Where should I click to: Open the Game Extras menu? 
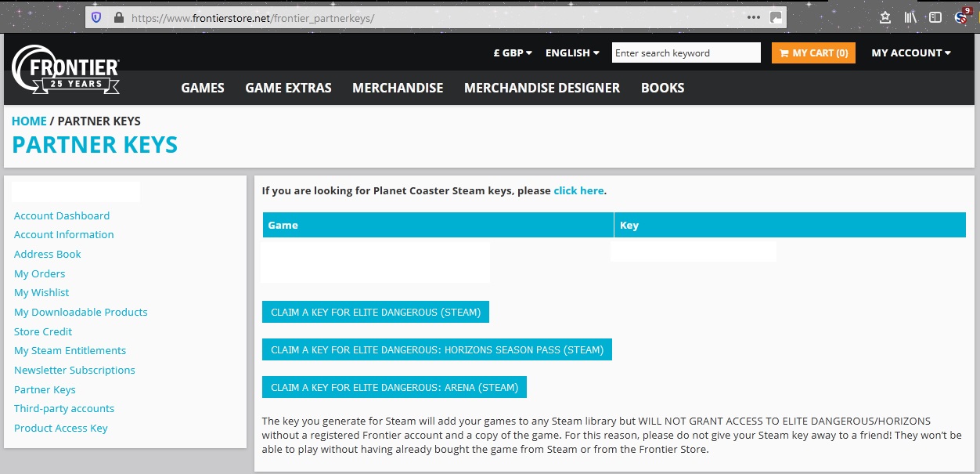288,88
